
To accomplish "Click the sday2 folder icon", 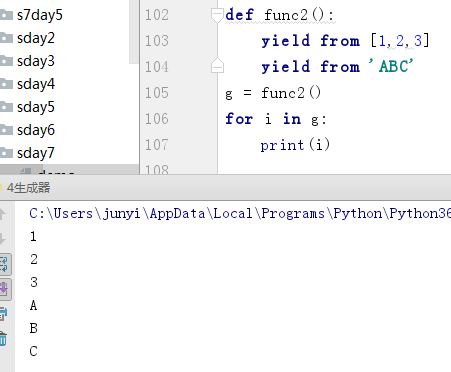I will pyautogui.click(x=6, y=38).
